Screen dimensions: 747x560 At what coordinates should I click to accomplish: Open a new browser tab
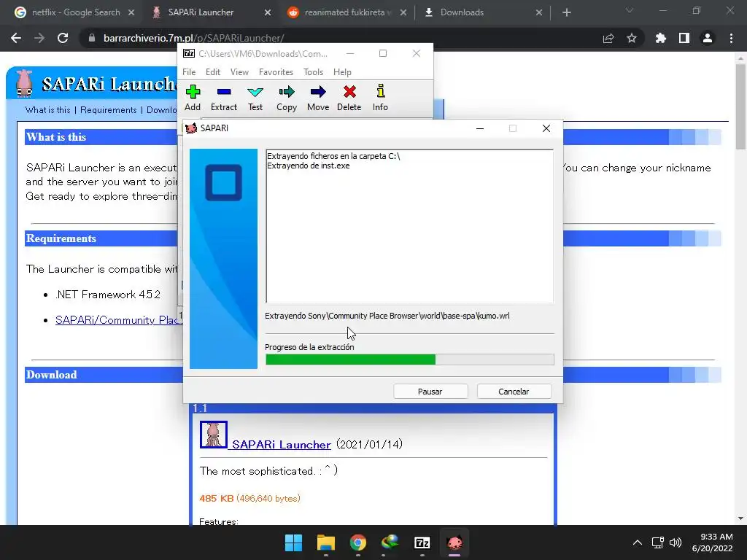566,12
